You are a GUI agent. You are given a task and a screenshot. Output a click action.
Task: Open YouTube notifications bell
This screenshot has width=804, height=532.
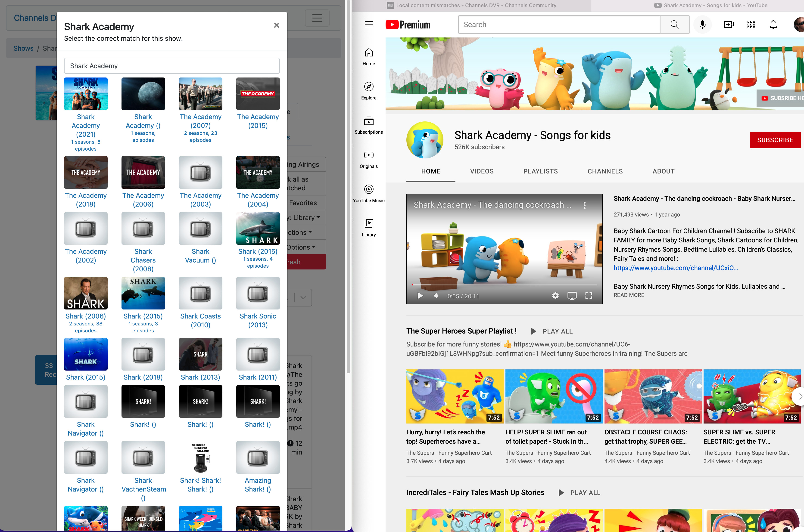pos(773,25)
